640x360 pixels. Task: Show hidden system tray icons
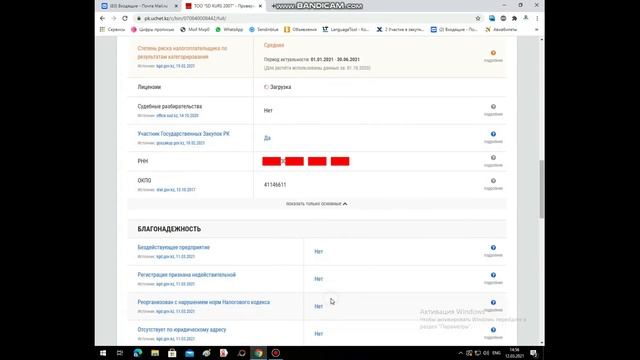460,353
